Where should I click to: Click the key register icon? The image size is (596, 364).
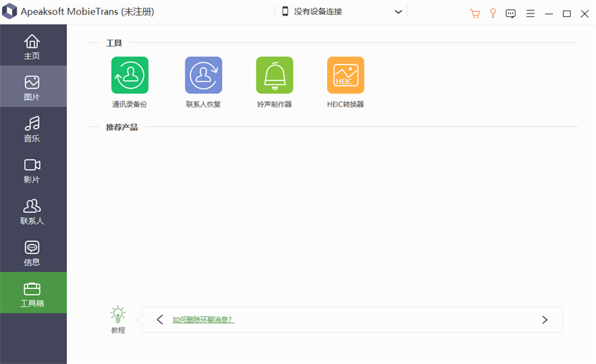pos(493,13)
